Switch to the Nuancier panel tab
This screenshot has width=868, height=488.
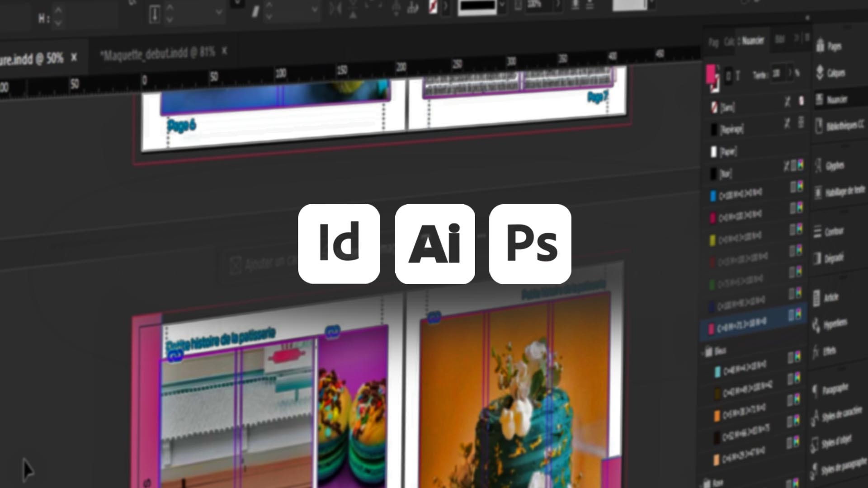click(753, 41)
